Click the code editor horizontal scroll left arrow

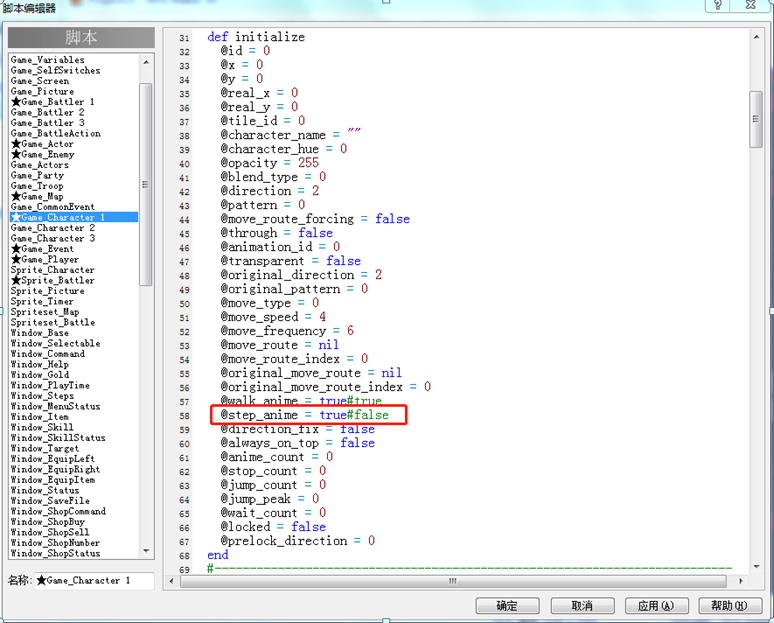coord(171,581)
